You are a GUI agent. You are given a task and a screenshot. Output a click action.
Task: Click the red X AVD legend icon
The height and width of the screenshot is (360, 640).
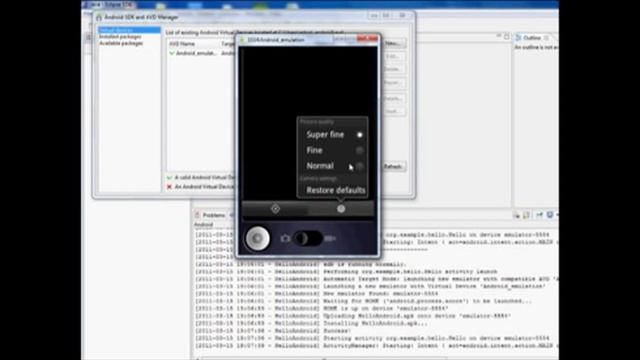point(169,187)
